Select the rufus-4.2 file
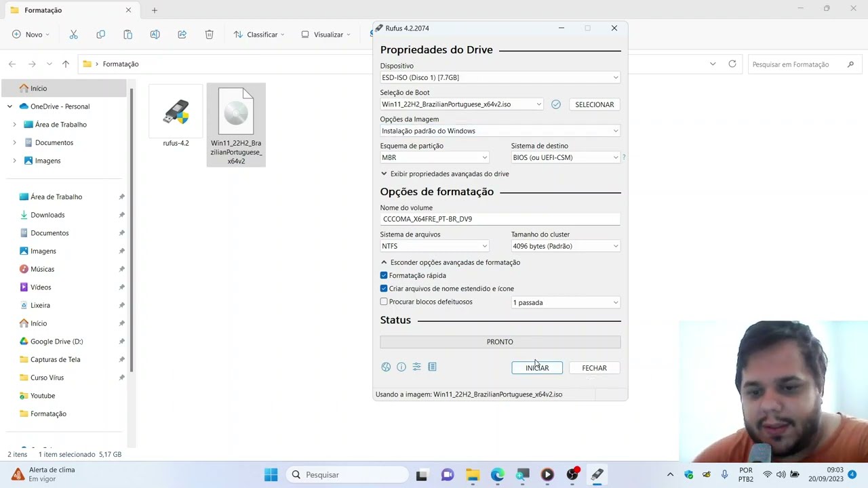 pos(176,117)
